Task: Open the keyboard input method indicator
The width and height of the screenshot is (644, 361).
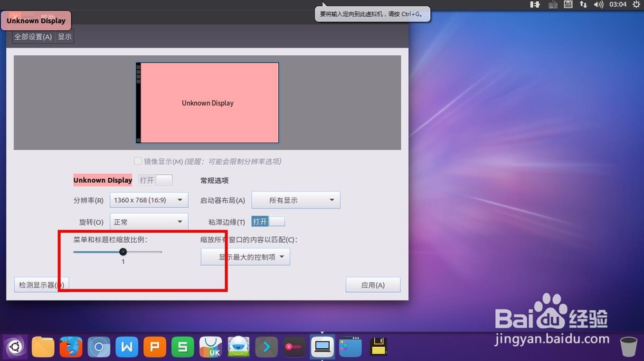Action: (553, 5)
